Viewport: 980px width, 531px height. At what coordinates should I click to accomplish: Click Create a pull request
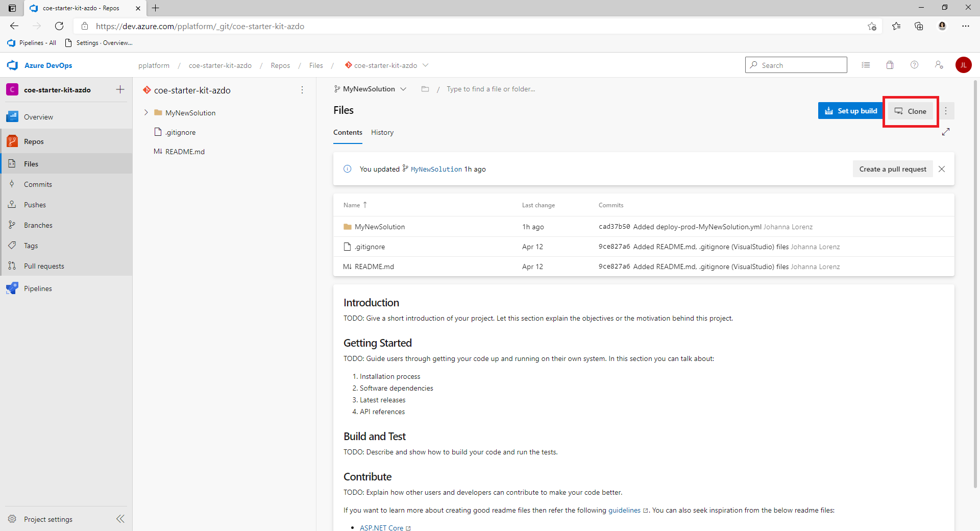(x=892, y=168)
